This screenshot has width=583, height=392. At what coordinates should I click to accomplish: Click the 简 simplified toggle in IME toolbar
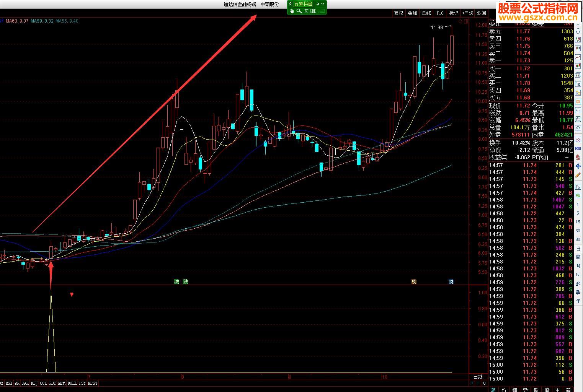click(x=306, y=11)
